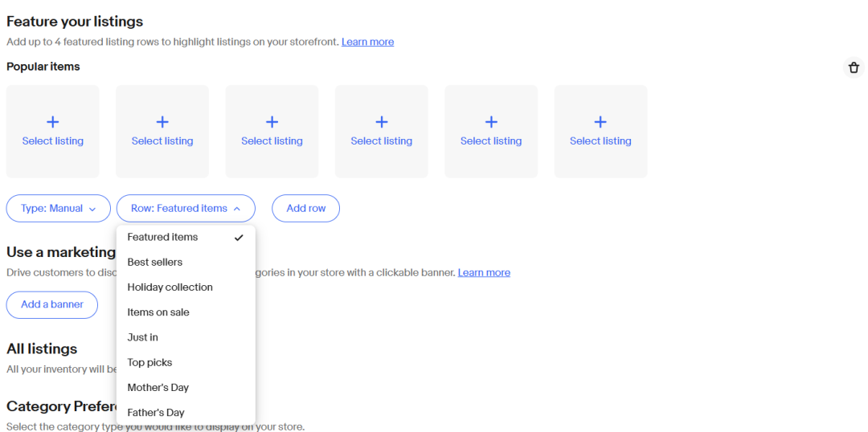
Task: Click the plus icon in third listing slot
Action: tap(272, 122)
